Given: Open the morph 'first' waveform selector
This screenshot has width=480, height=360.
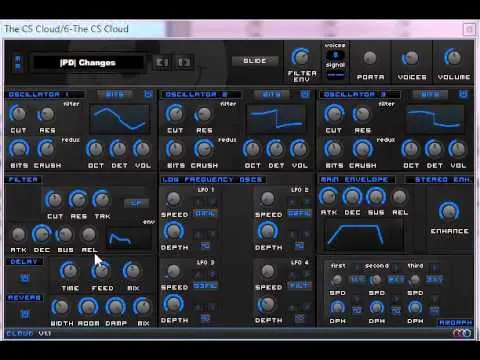Looking at the screenshot, I should (357, 279).
